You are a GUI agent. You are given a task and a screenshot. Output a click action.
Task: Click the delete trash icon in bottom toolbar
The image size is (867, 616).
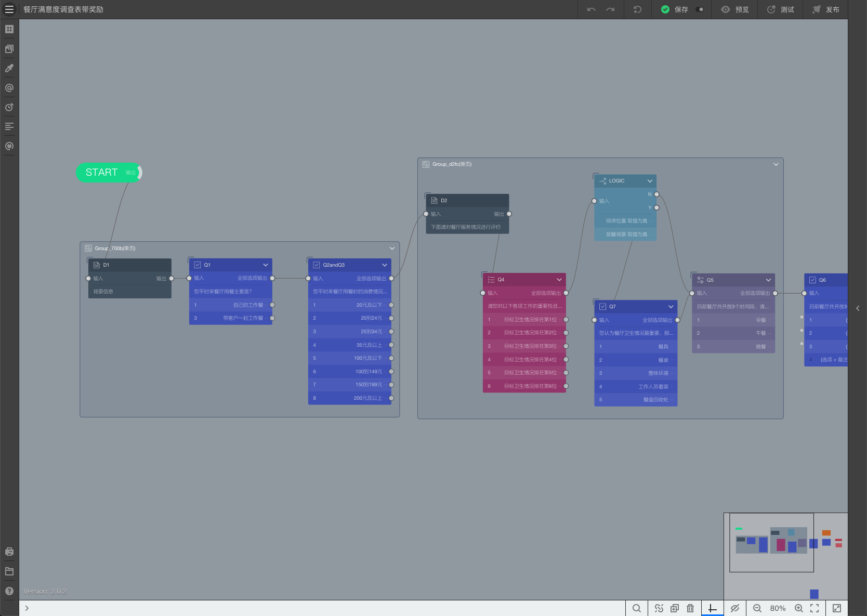coord(690,608)
